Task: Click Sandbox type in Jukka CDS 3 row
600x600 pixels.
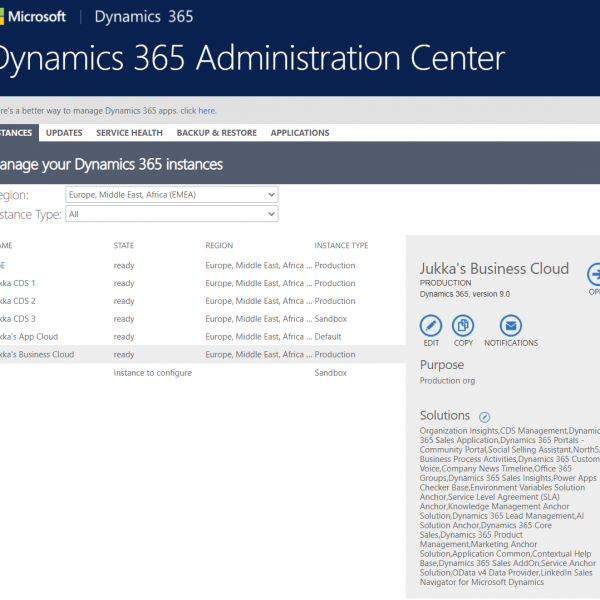Action: point(331,319)
